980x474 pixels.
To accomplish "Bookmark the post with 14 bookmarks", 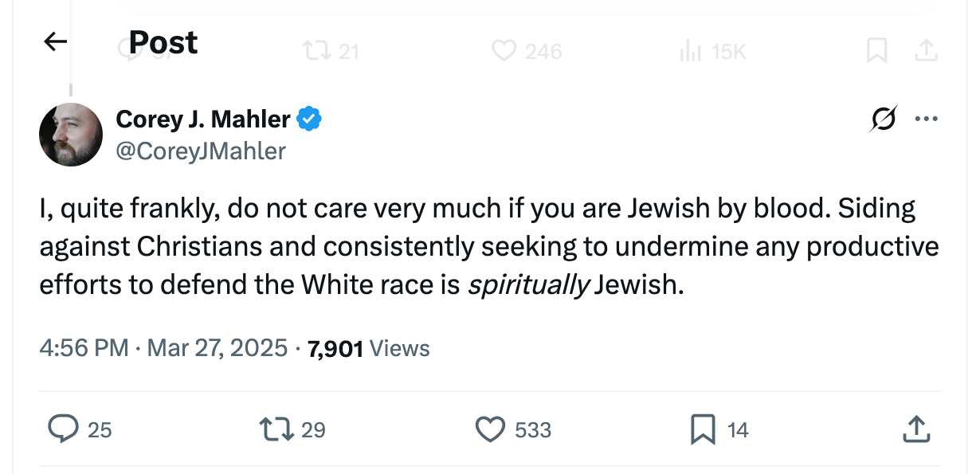I will pos(702,429).
